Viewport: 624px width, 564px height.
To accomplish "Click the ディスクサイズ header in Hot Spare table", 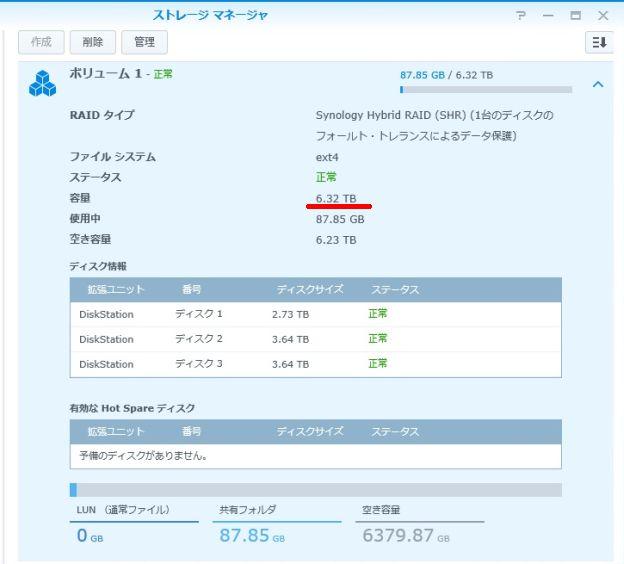I will (x=310, y=431).
